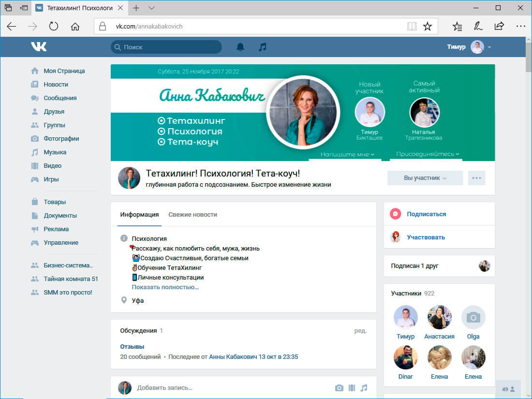Set tabs aside using the browser icon
This screenshot has width=532, height=399.
24,8
